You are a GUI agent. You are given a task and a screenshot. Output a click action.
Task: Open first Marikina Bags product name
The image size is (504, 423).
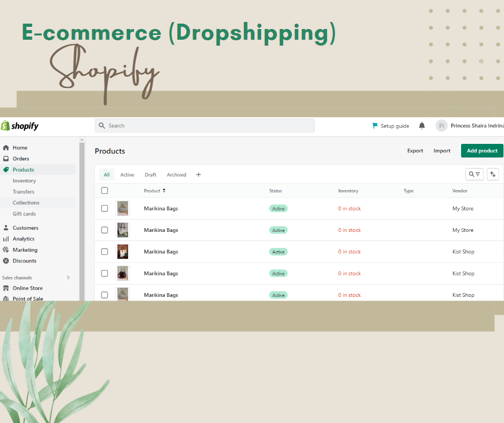161,208
